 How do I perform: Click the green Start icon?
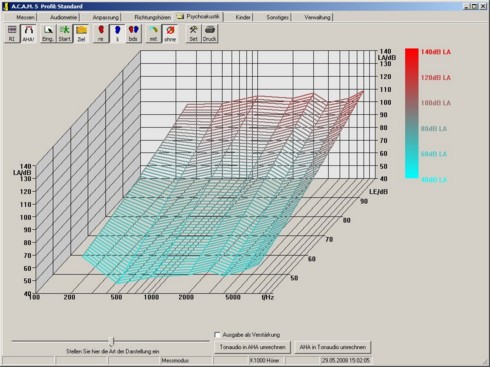click(x=64, y=33)
